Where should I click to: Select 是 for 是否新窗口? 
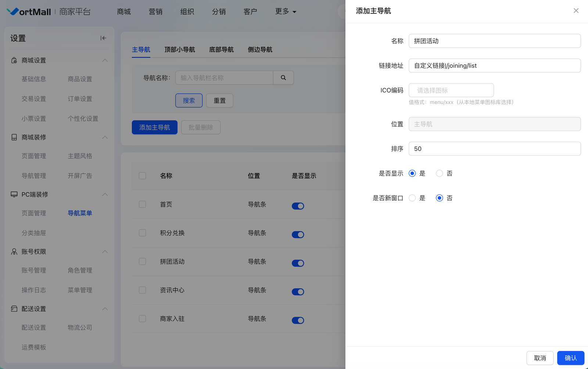412,198
